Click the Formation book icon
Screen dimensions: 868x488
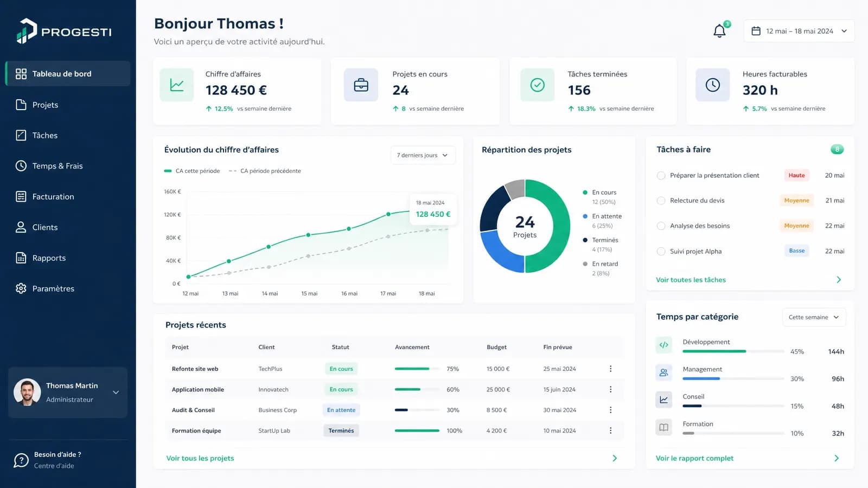click(x=663, y=427)
